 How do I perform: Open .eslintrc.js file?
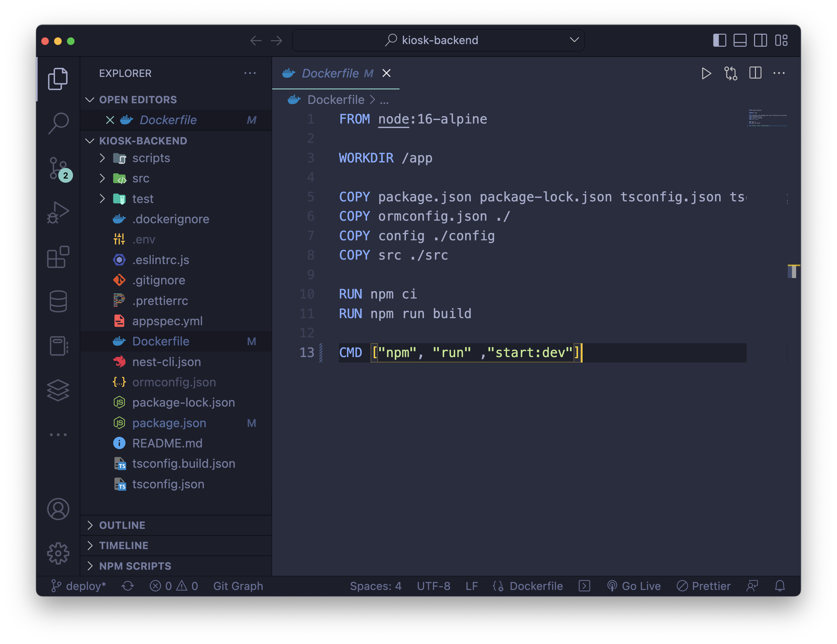coord(176,260)
